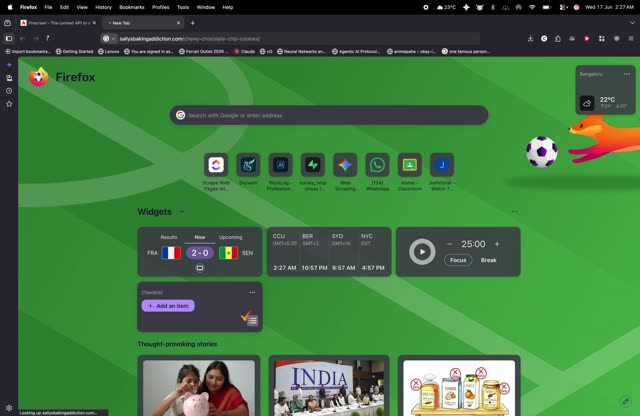Open the INDIA meeting story thumbnail

(x=329, y=388)
